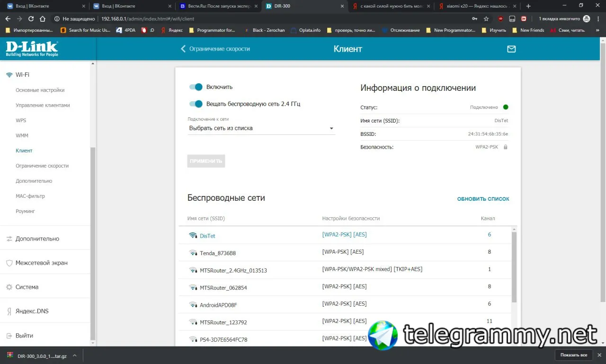Expand the downloaded file options arrow
606x364 pixels.
75,355
